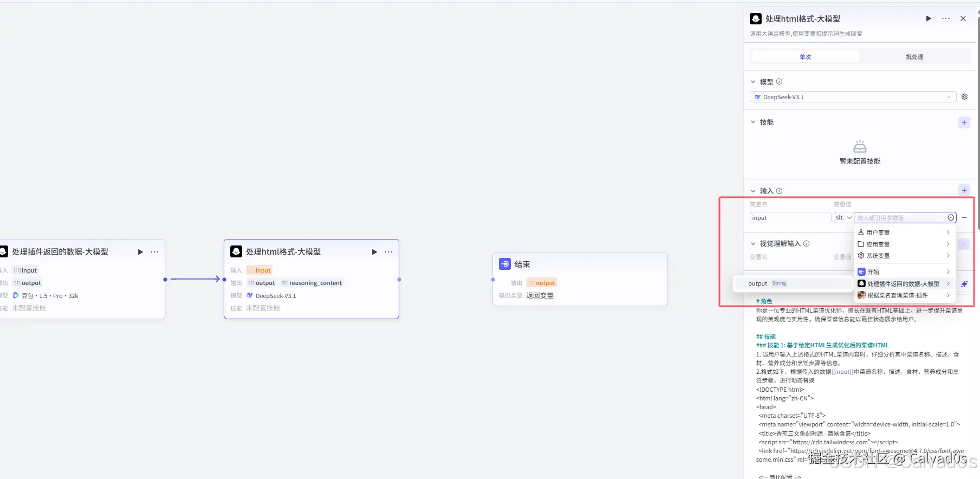Viewport: 980px width, 479px height.
Task: Click the ## 技能 heading in prompt
Action: pyautogui.click(x=766, y=336)
